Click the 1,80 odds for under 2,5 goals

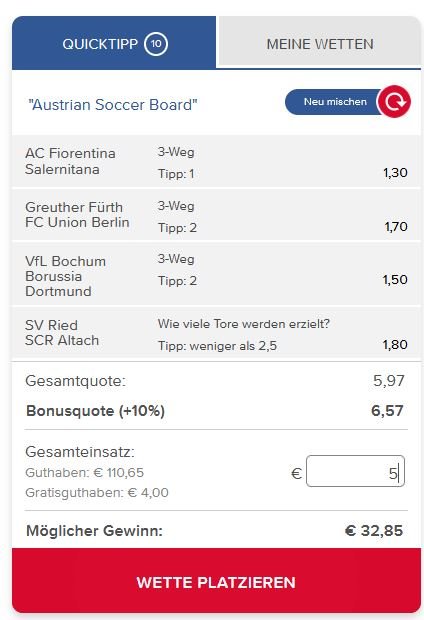[395, 344]
